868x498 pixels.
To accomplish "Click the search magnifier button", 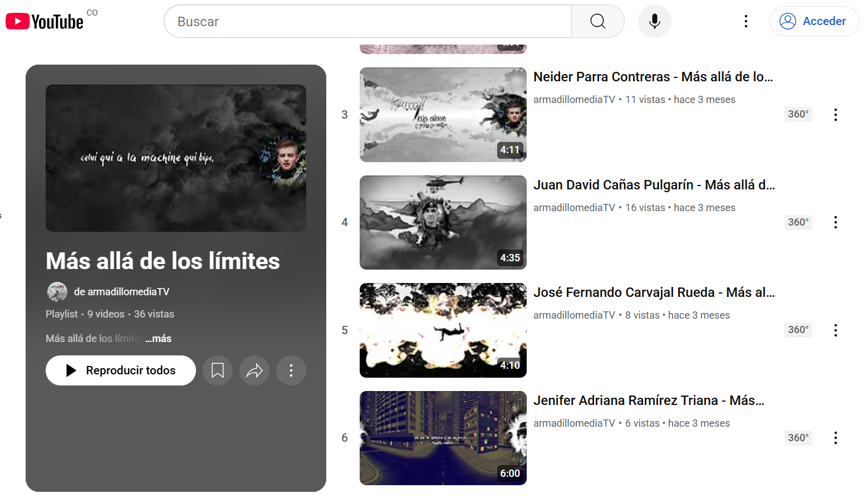I will [x=597, y=22].
